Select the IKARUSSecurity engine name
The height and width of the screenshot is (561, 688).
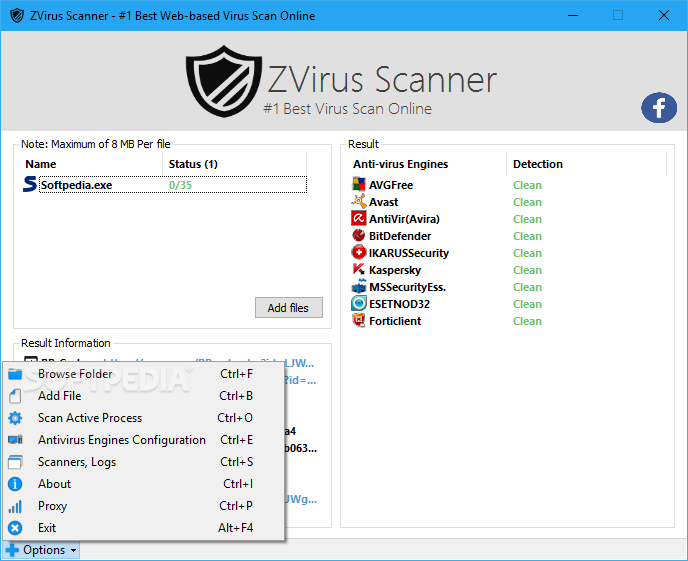(409, 253)
